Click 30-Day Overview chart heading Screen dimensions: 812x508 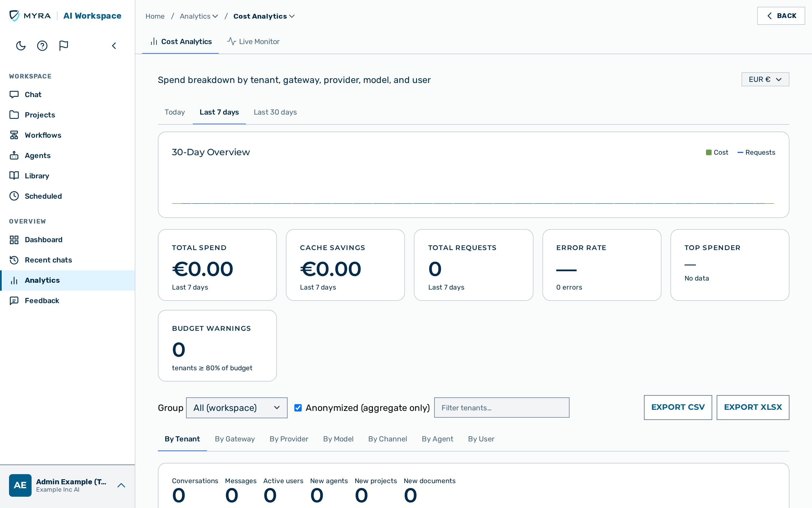(211, 152)
